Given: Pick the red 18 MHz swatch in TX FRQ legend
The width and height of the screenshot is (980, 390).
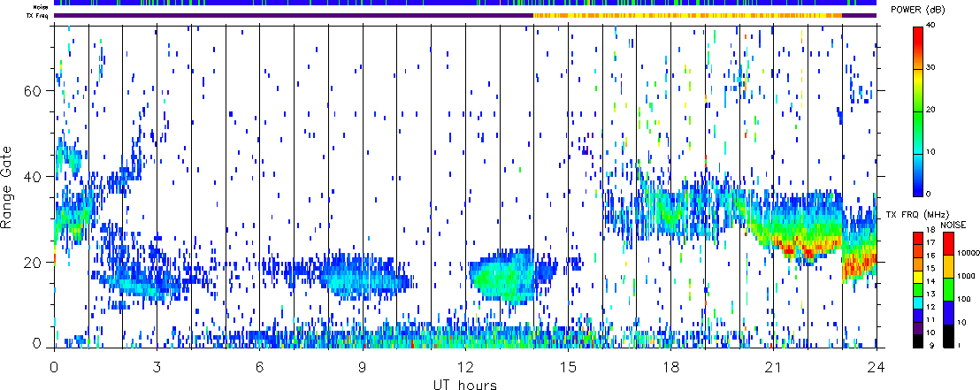Looking at the screenshot, I should point(918,238).
